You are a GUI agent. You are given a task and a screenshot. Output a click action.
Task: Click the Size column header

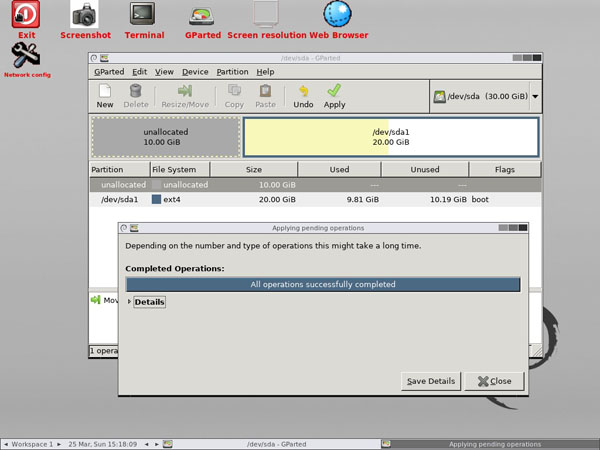click(x=254, y=170)
